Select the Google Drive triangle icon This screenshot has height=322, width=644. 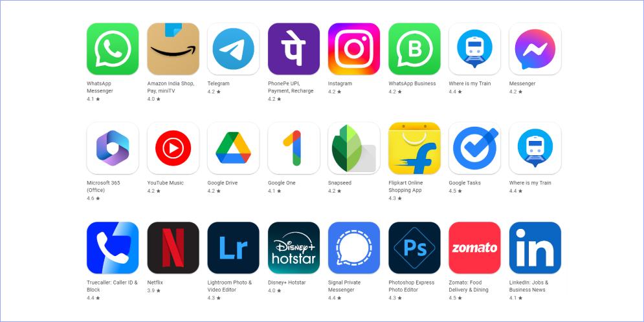click(233, 148)
